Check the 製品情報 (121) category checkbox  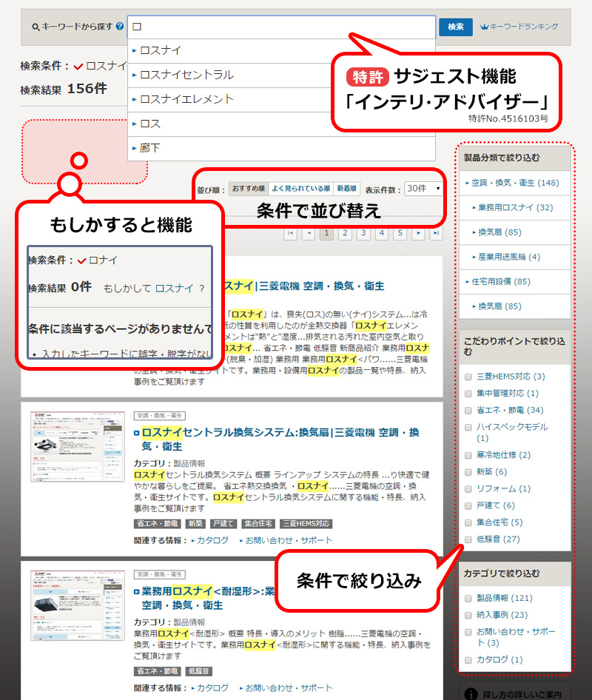[x=468, y=599]
